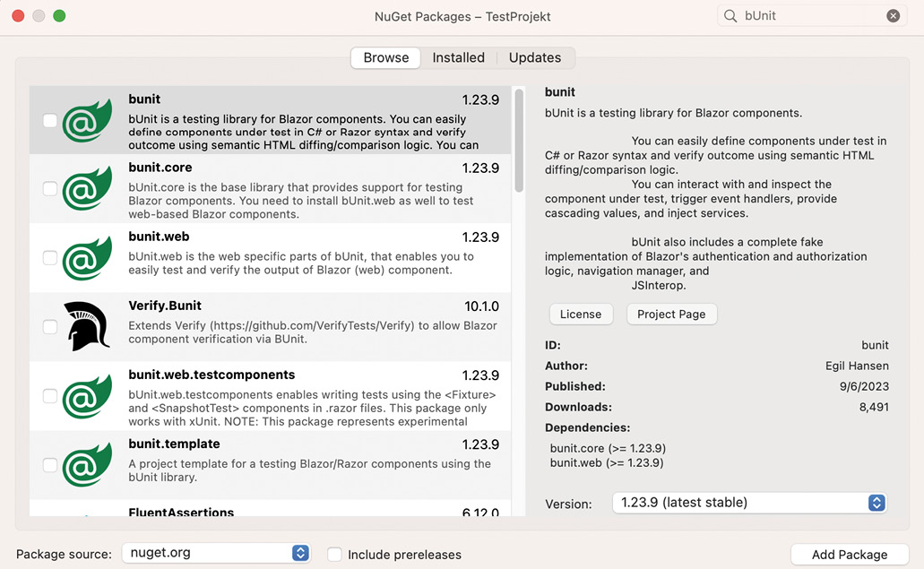Click the bunit.web.testcomponents package icon
This screenshot has height=569, width=924.
[x=87, y=396]
